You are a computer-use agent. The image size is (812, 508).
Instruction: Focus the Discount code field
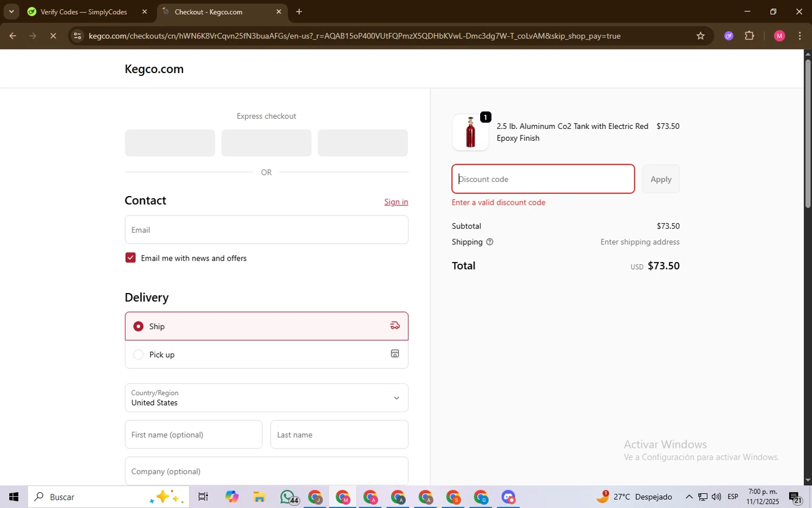[543, 179]
